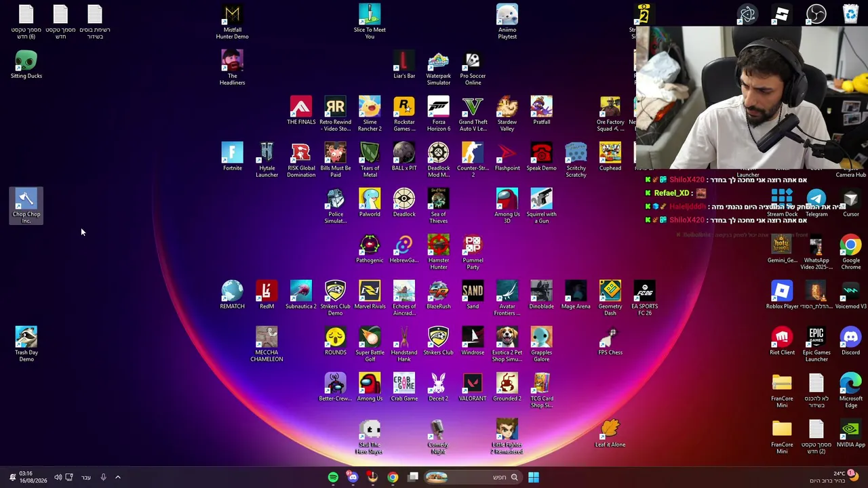Image resolution: width=868 pixels, height=488 pixels.
Task: Open RISK Global Domination shortcut
Action: pyautogui.click(x=301, y=160)
